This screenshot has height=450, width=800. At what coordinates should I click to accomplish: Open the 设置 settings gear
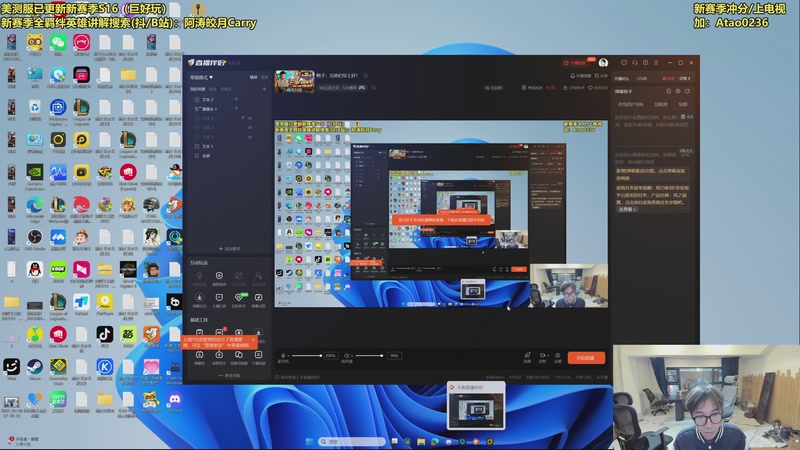tap(558, 357)
